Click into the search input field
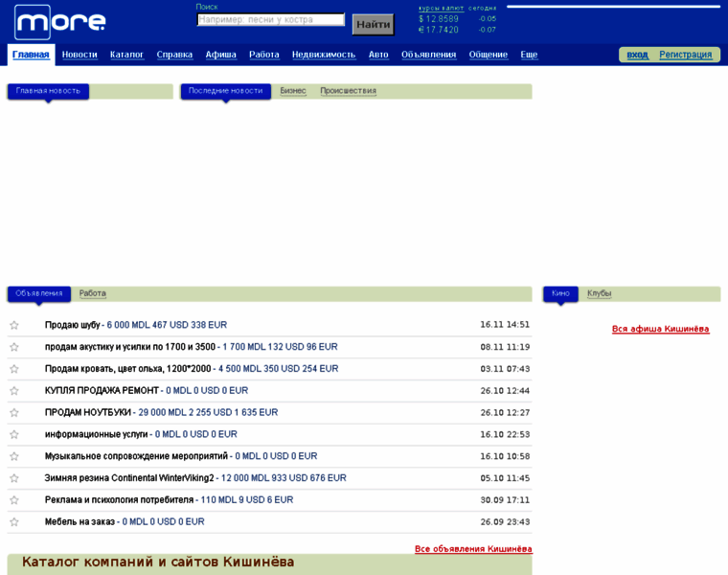 coord(270,20)
